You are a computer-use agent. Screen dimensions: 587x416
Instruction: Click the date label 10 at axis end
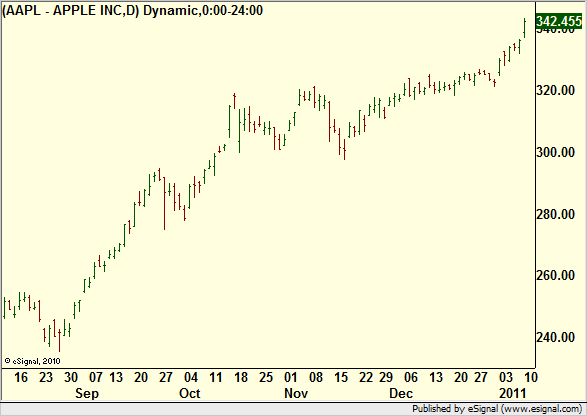tap(531, 377)
